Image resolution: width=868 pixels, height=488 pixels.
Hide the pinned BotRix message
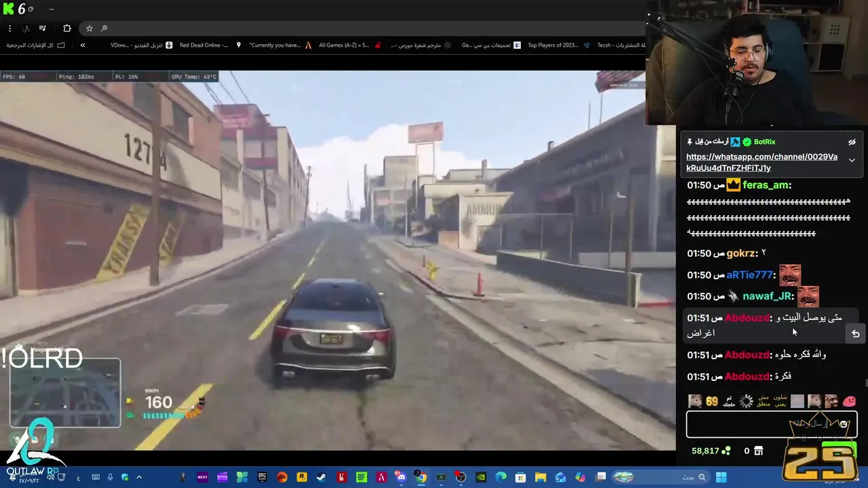coord(852,142)
